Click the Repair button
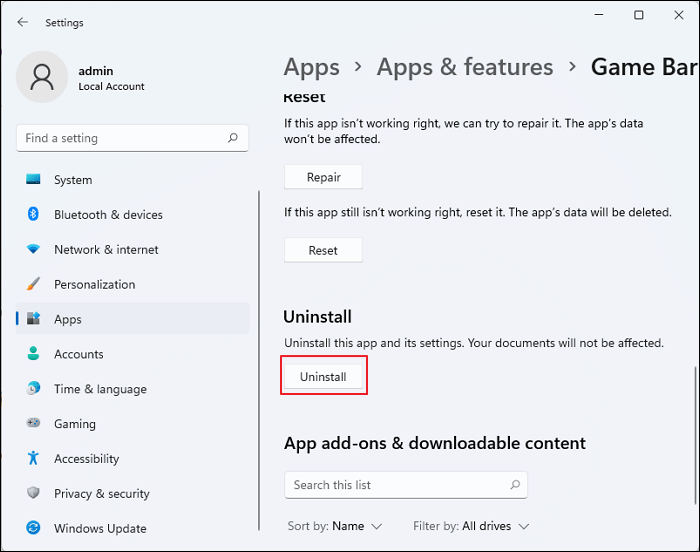 click(x=323, y=177)
